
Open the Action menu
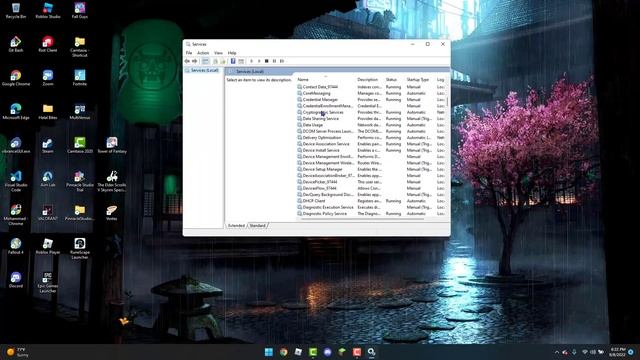[x=203, y=53]
